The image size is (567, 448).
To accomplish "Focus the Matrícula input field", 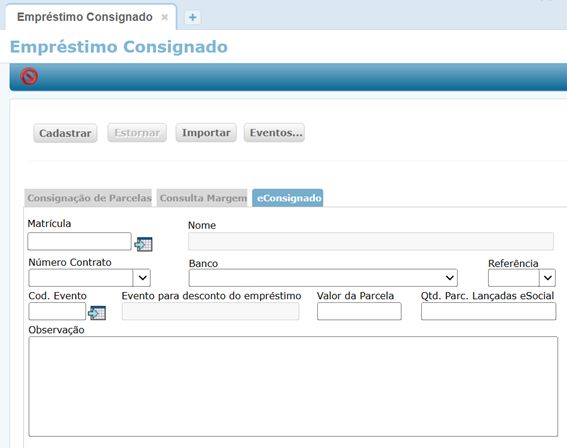I will pyautogui.click(x=79, y=241).
